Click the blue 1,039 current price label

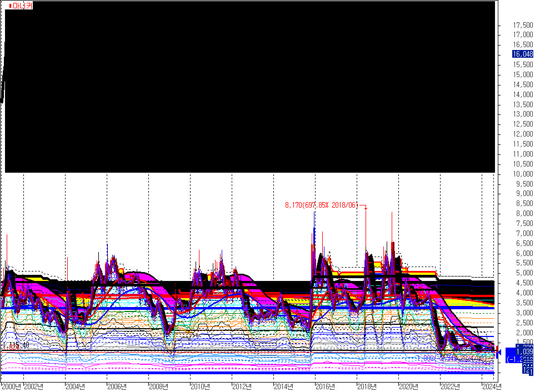524,352
